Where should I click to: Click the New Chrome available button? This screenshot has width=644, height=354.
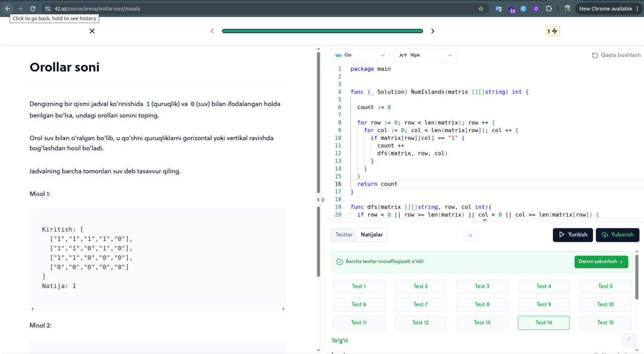608,9
